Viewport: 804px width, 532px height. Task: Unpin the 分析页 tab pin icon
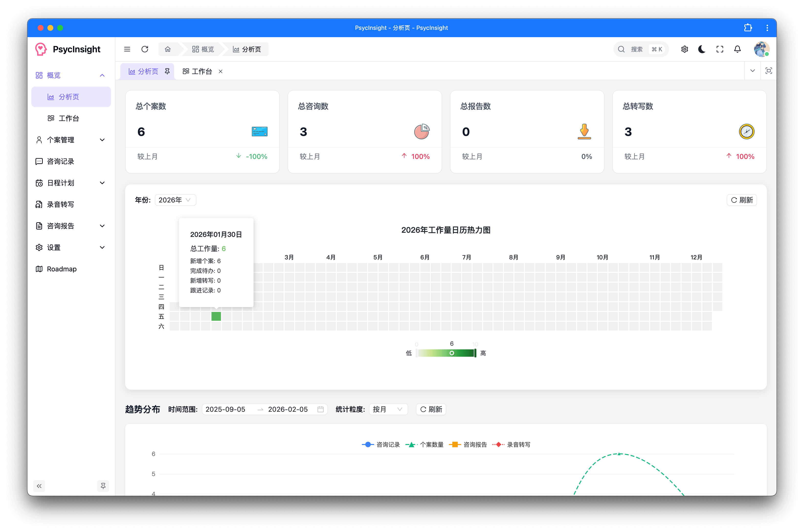[167, 71]
